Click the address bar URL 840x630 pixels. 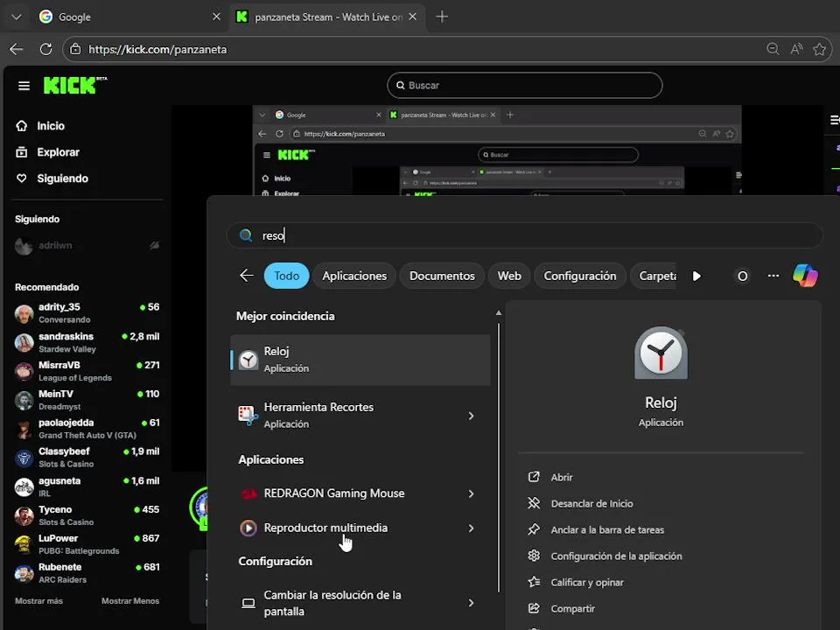point(157,49)
